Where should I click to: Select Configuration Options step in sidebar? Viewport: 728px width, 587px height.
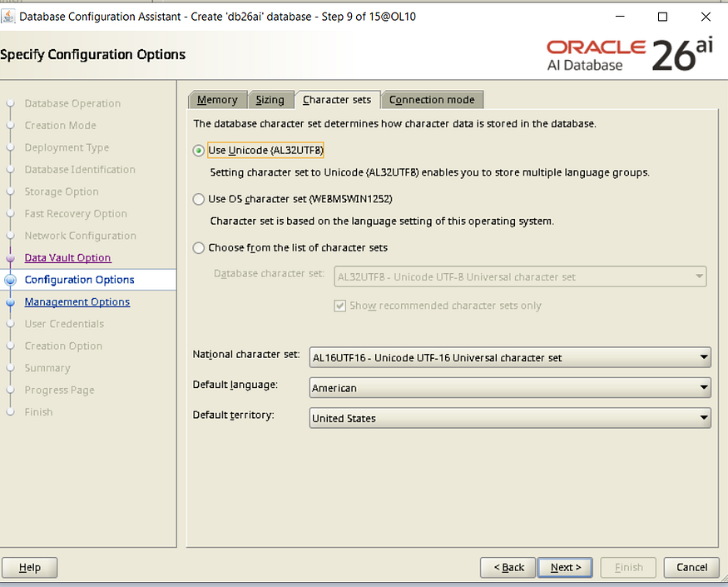(79, 280)
